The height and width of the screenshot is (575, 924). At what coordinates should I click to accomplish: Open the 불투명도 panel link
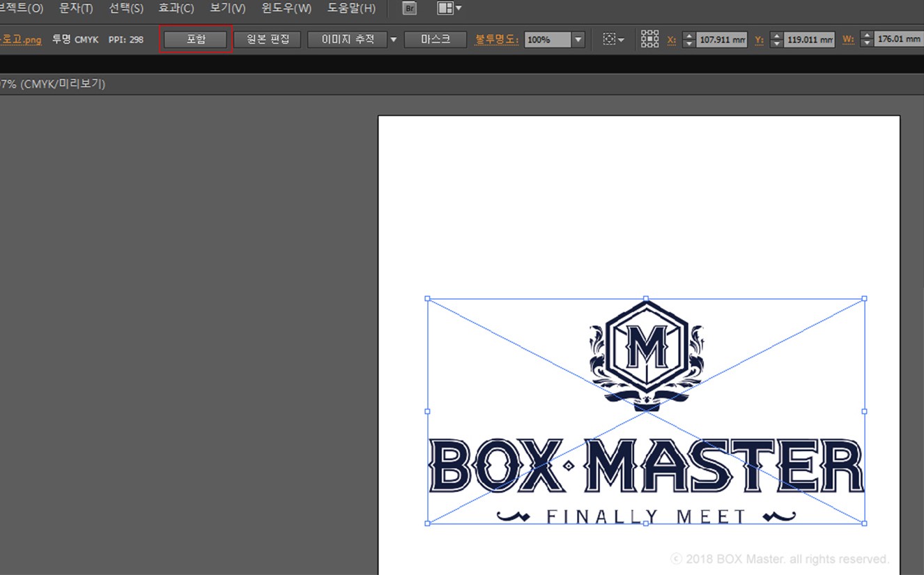(496, 40)
